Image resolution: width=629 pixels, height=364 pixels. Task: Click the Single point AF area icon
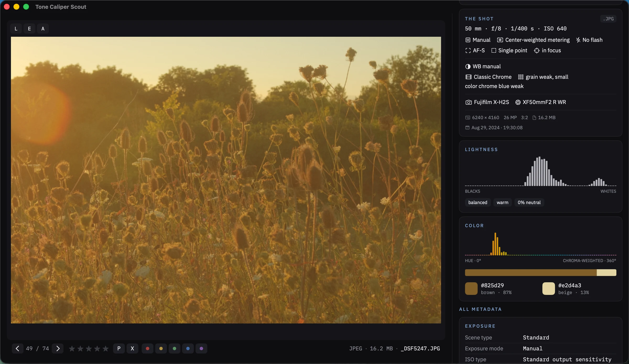click(x=494, y=50)
